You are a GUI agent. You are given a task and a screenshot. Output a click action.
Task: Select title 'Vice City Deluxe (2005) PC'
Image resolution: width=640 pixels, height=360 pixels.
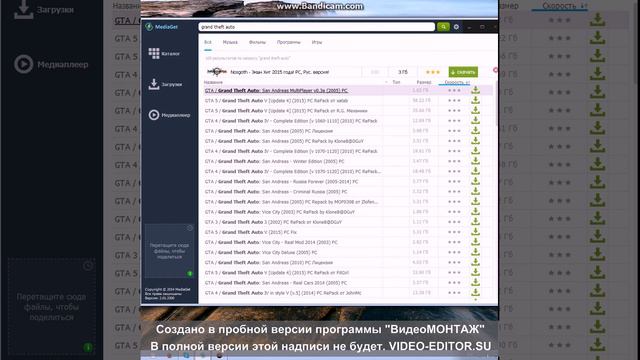(261, 253)
